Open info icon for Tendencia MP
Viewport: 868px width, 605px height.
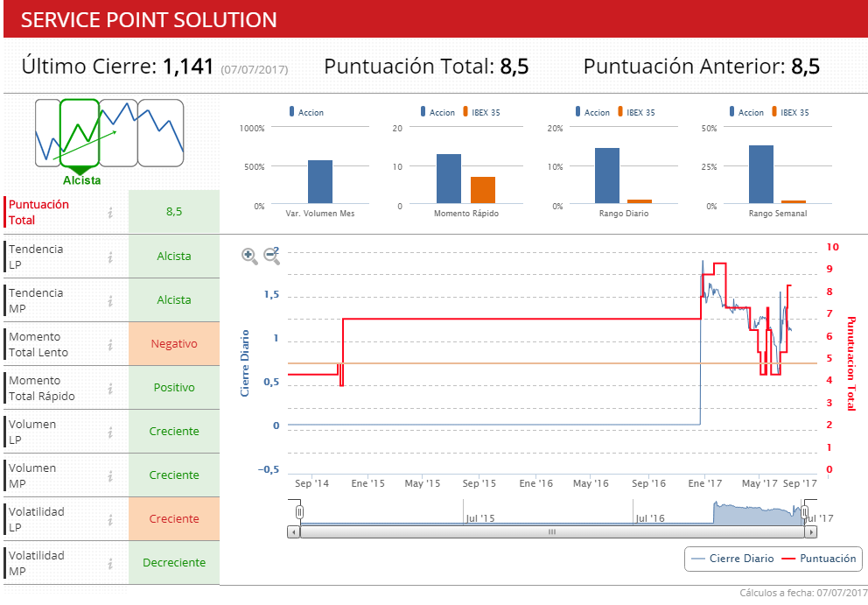tap(110, 300)
